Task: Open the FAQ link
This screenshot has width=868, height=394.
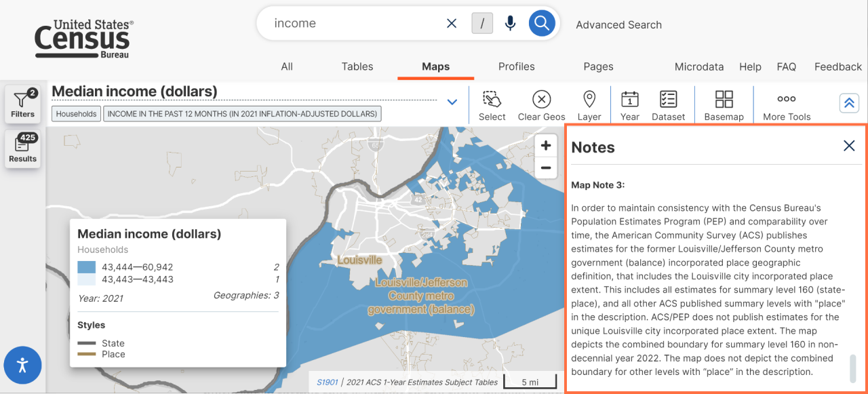Action: 787,66
